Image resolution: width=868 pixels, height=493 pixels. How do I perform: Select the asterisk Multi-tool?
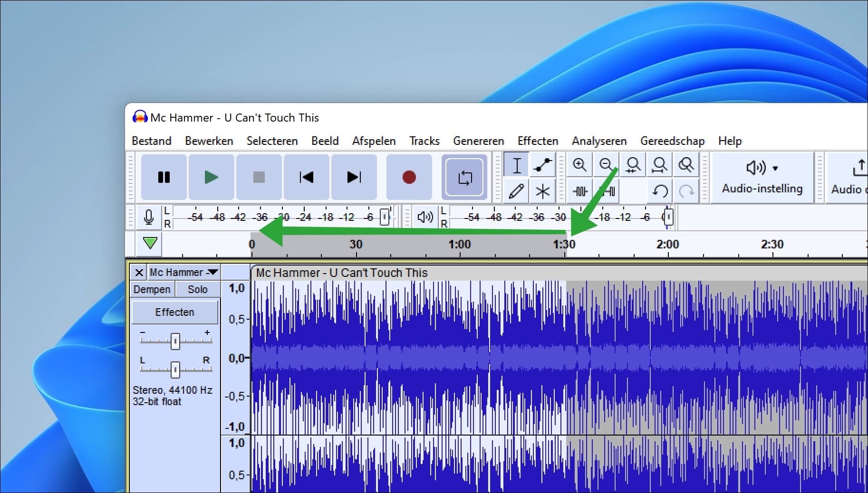542,191
